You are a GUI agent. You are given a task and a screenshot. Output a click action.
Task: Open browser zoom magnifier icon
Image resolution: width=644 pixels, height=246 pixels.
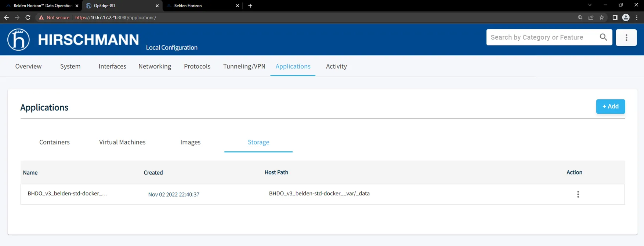click(x=580, y=18)
